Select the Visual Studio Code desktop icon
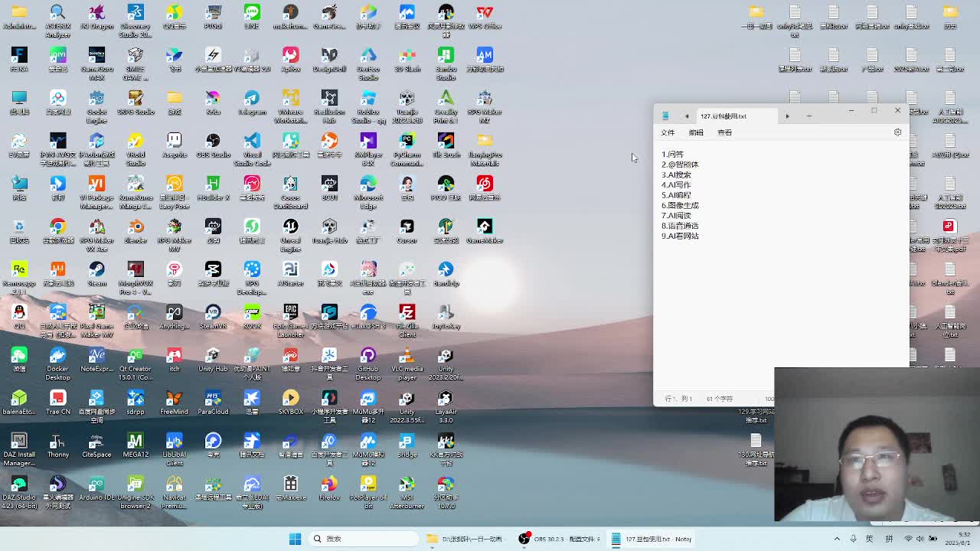Screen dimensions: 980x551 point(252,149)
